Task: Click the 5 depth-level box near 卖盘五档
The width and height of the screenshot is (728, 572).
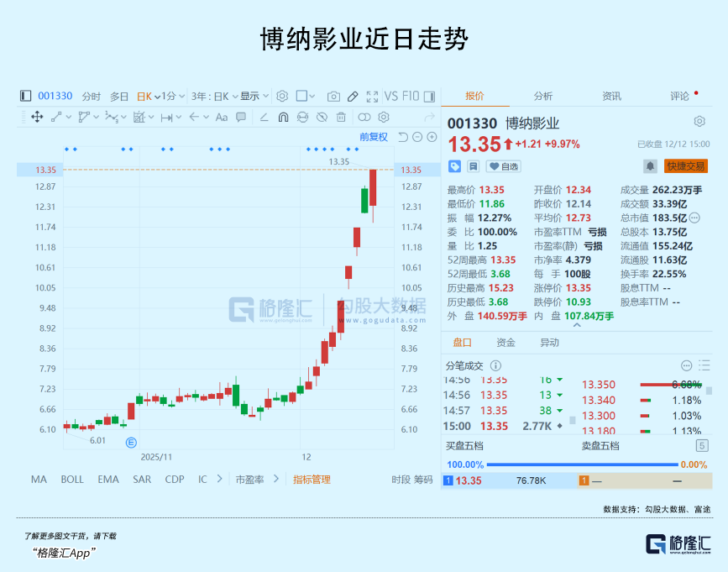Action: pos(701,446)
